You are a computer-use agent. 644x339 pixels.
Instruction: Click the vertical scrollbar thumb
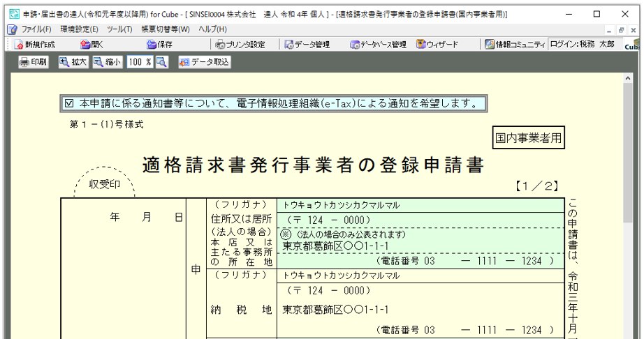tap(627, 153)
